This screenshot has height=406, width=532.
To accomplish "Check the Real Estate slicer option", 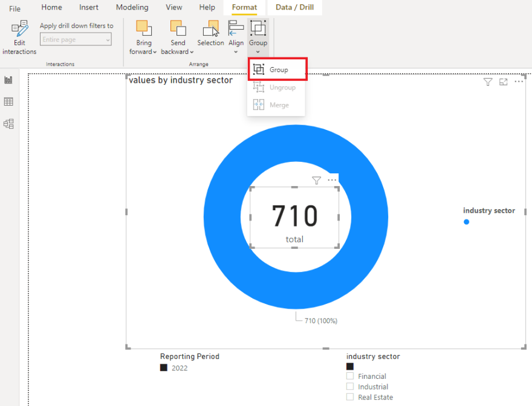I will [350, 397].
